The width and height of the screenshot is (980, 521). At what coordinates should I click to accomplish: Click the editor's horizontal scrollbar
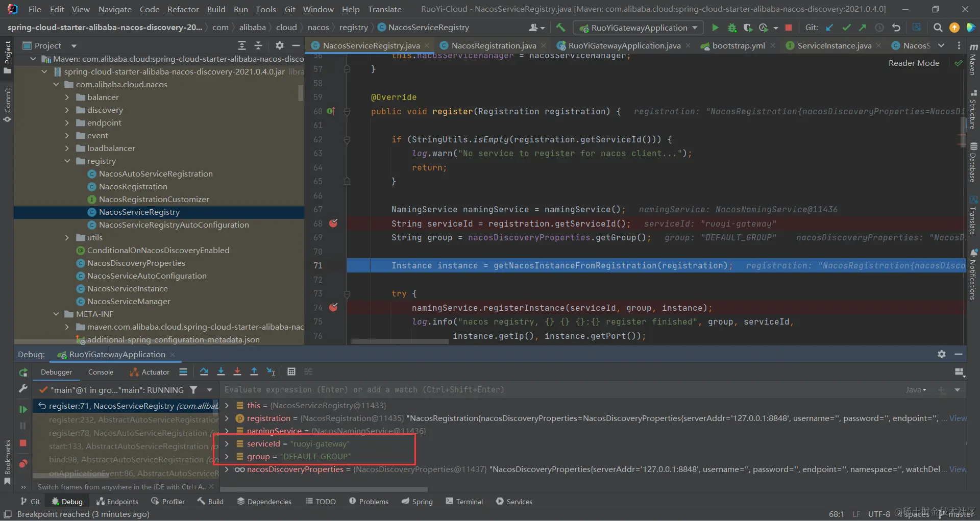point(400,341)
